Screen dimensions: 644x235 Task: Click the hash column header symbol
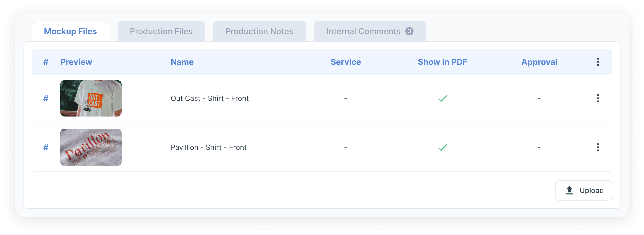(46, 62)
